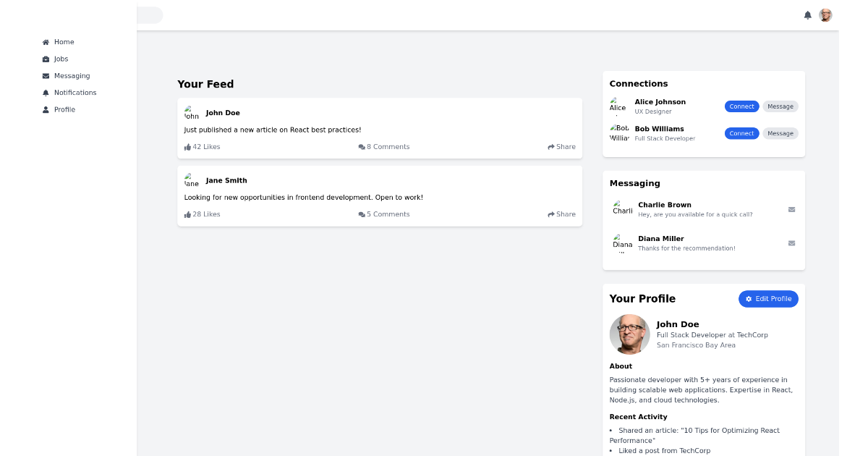Image resolution: width=868 pixels, height=456 pixels.
Task: Click the notification bell in the top bar
Action: (x=808, y=15)
